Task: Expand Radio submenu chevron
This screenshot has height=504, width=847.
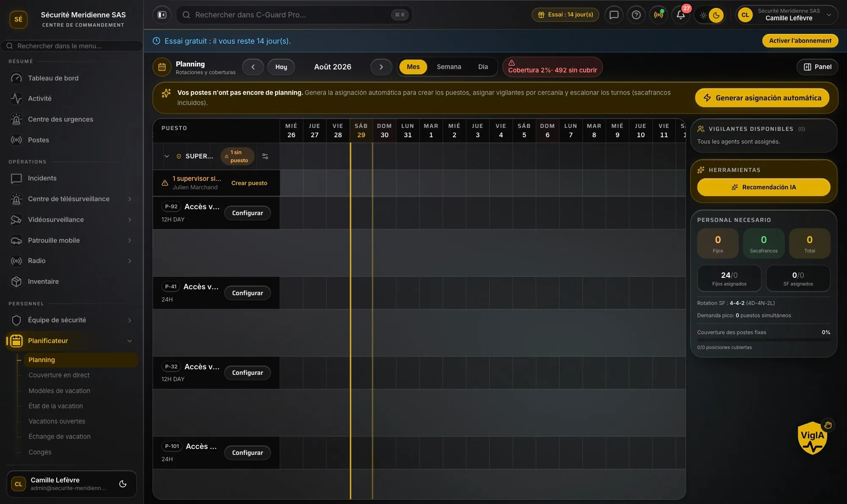Action: point(130,261)
